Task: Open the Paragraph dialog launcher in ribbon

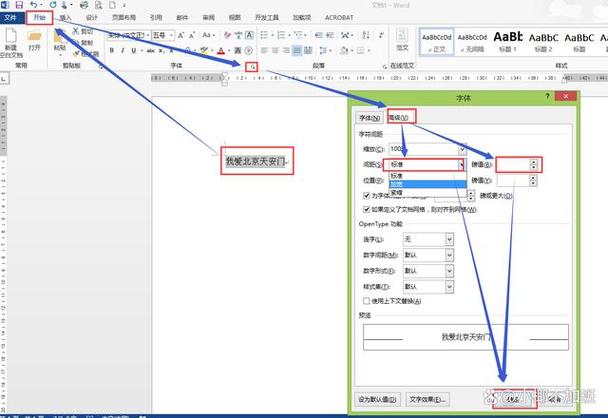Action: coord(385,67)
